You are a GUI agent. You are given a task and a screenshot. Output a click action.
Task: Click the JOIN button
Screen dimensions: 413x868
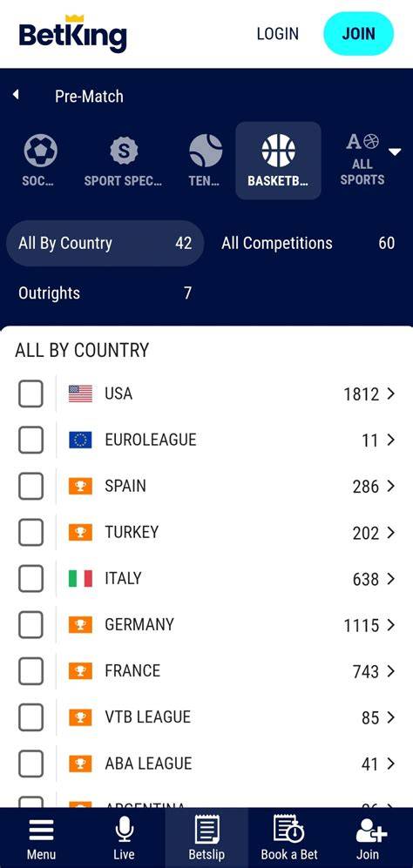pyautogui.click(x=358, y=34)
